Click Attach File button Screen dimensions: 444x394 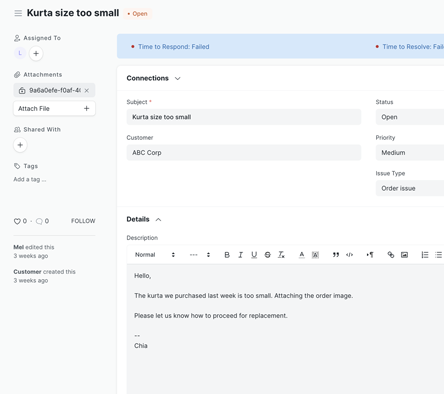click(x=54, y=108)
